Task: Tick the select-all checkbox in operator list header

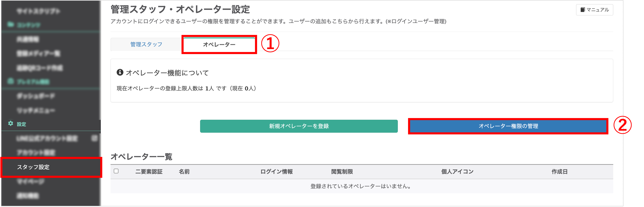Action: click(116, 171)
